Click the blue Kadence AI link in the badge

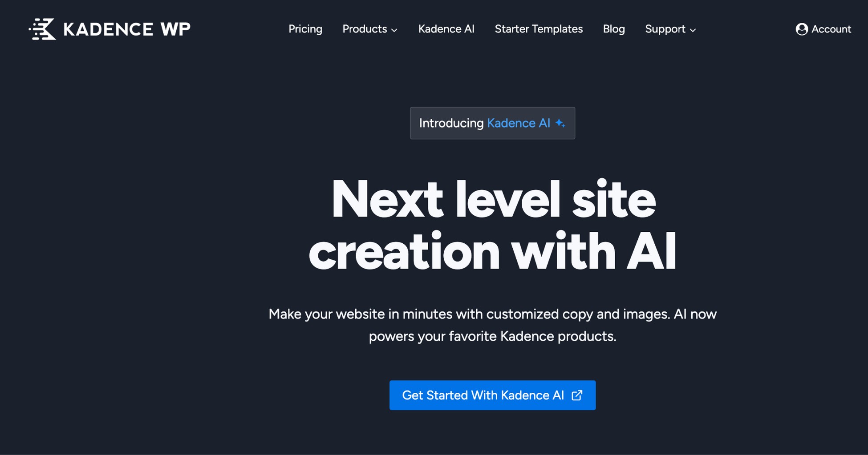[x=518, y=123]
